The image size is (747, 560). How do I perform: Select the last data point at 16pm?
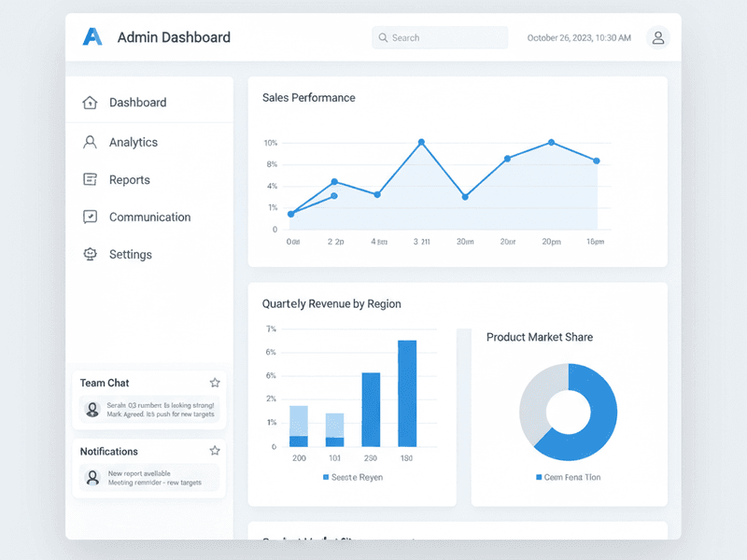[x=597, y=161]
